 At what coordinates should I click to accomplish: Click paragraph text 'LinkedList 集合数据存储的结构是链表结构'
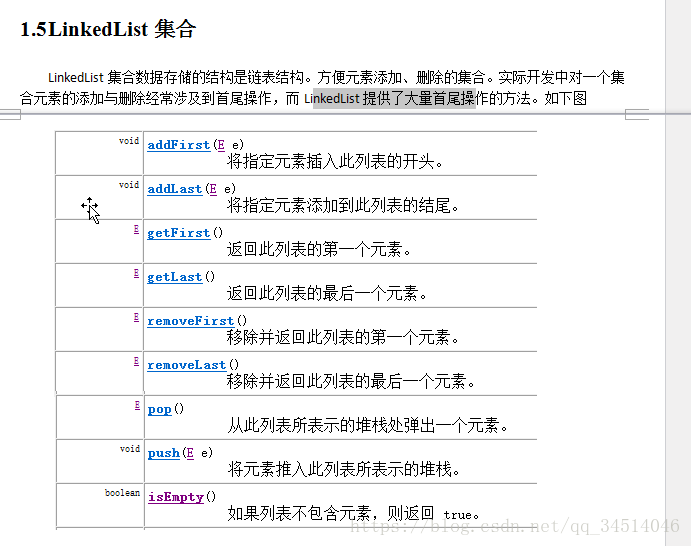pyautogui.click(x=176, y=77)
